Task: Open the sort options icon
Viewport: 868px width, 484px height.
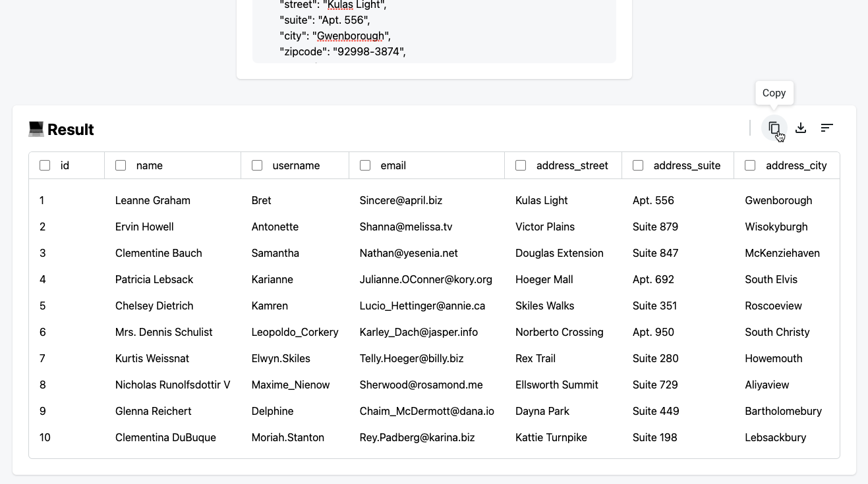Action: (827, 127)
